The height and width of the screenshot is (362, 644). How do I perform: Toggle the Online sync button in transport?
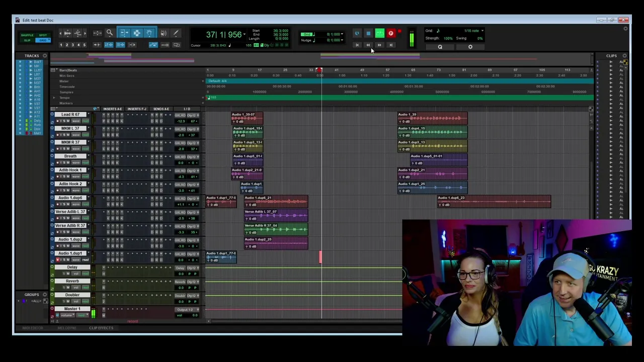click(357, 34)
